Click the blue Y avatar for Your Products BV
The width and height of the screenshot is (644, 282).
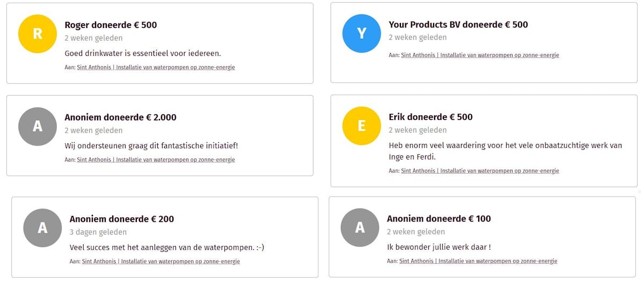click(x=362, y=33)
